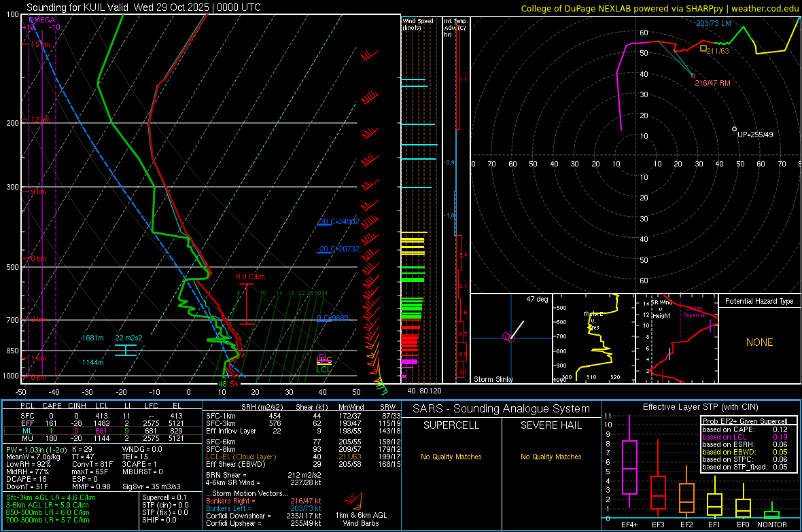This screenshot has height=532, width=802.
Task: Click the SARS - Sounding Analogue System title
Action: pos(502,409)
